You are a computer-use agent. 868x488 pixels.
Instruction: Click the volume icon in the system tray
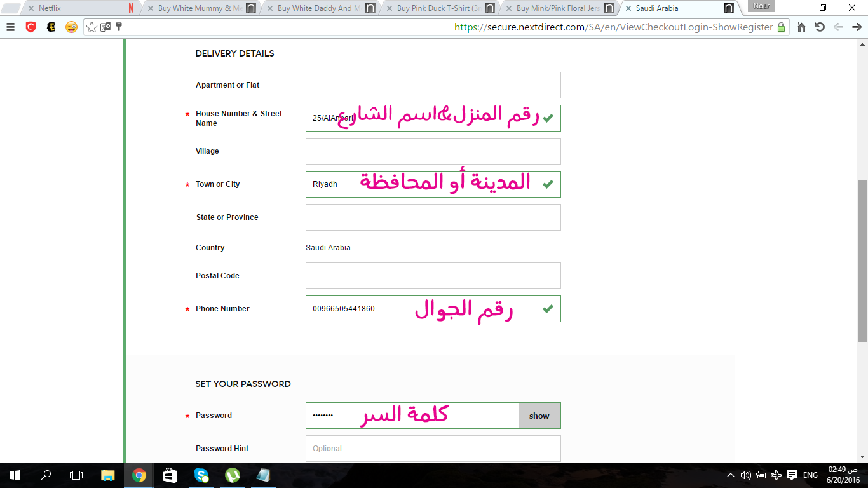click(x=745, y=475)
